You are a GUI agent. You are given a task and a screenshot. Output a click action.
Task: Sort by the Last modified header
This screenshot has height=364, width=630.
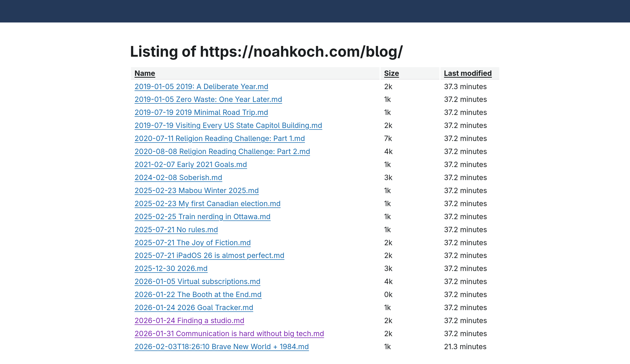468,73
